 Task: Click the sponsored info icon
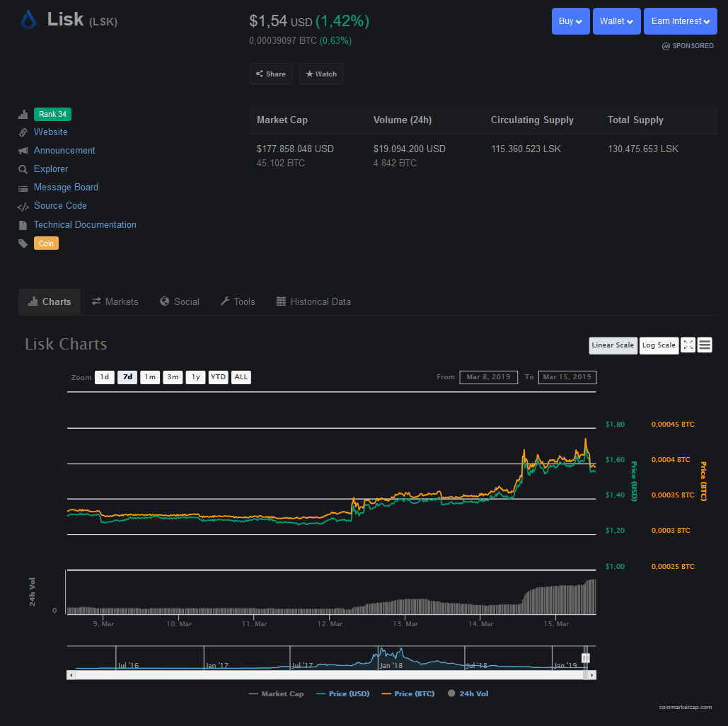click(666, 46)
